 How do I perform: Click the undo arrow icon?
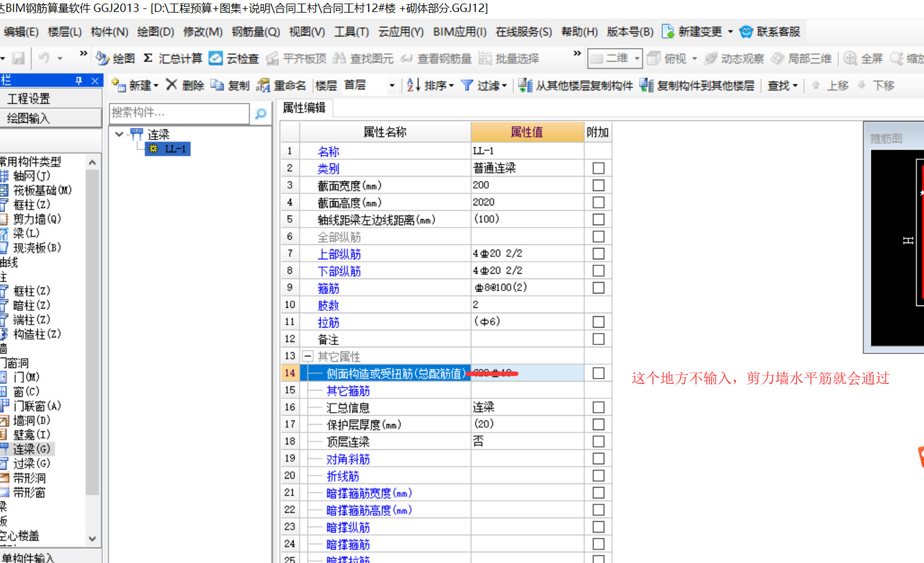[44, 58]
